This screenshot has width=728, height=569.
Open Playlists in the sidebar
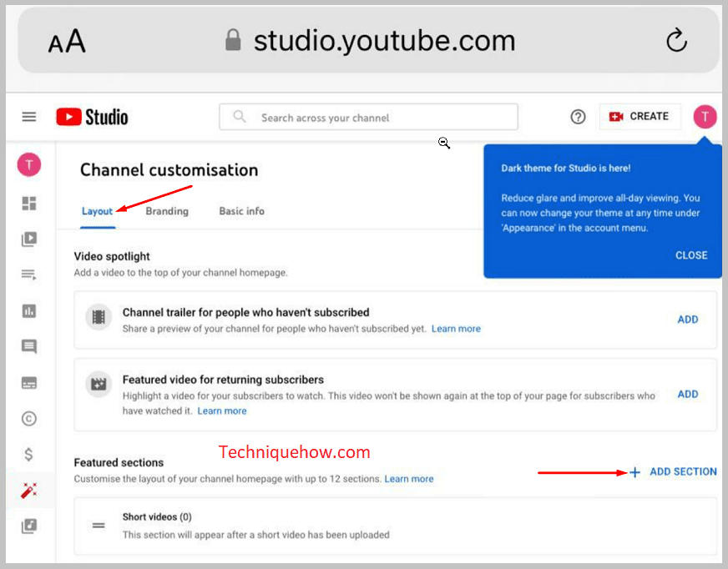pos(28,274)
